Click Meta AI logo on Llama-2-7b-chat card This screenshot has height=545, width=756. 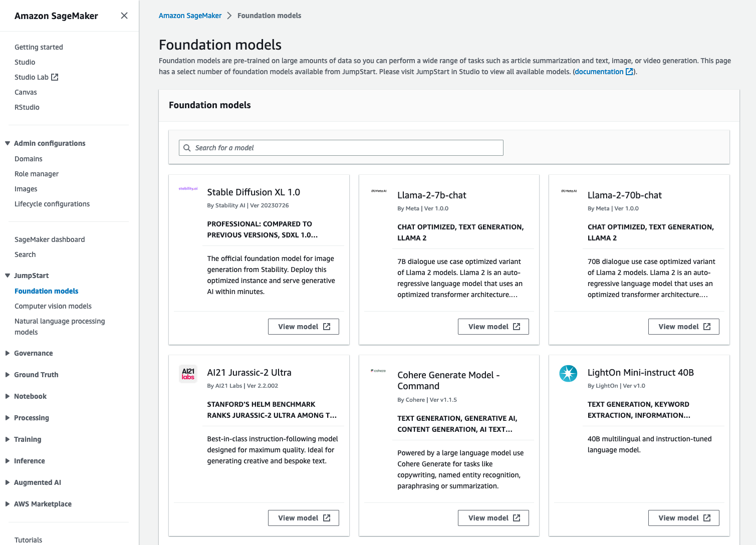click(379, 191)
